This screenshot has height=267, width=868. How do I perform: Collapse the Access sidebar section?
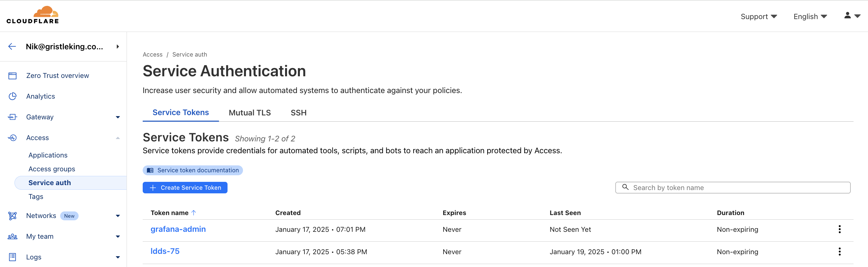click(x=118, y=138)
